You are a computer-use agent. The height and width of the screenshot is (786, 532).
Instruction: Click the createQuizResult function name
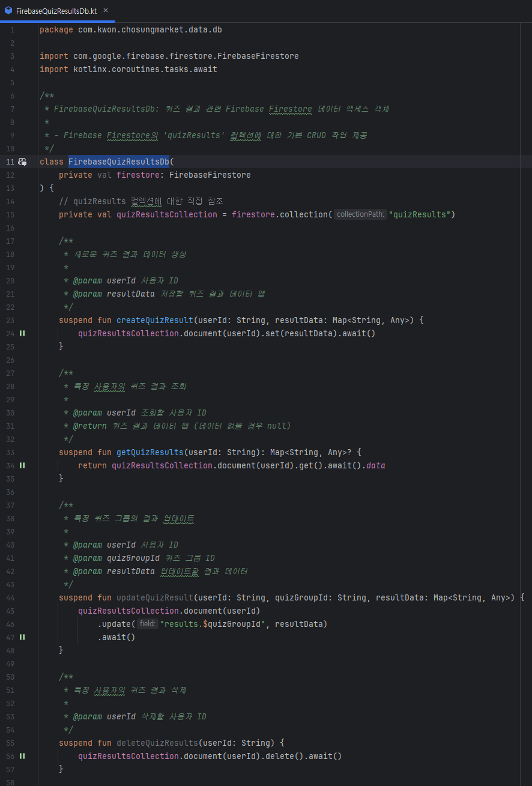155,320
